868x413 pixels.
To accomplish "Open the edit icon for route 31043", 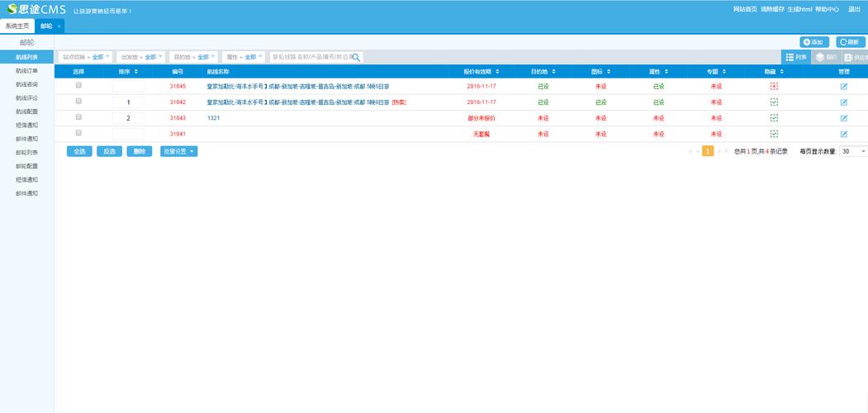I will click(843, 118).
